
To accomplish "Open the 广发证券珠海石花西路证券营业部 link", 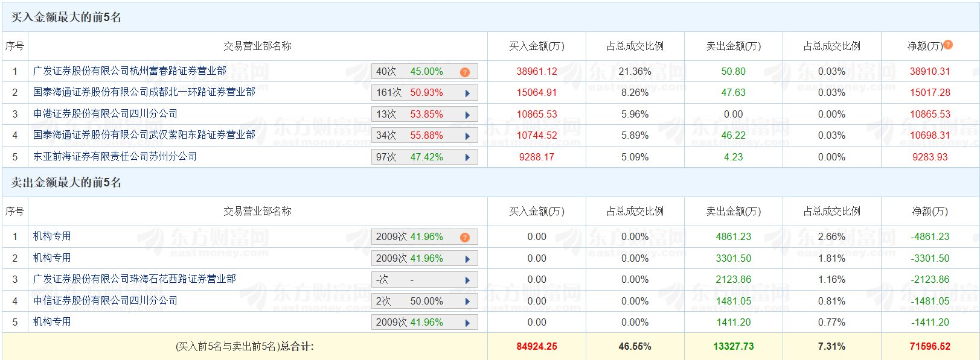I will tap(134, 279).
